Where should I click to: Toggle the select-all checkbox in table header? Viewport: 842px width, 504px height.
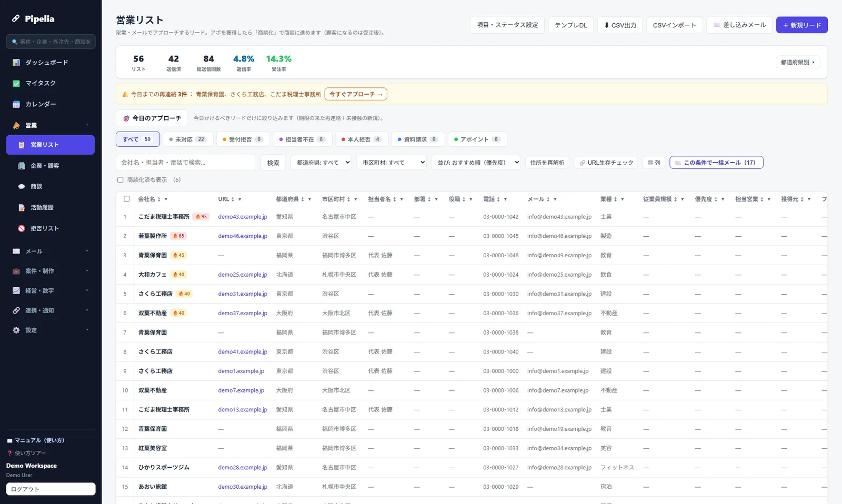[x=127, y=199]
